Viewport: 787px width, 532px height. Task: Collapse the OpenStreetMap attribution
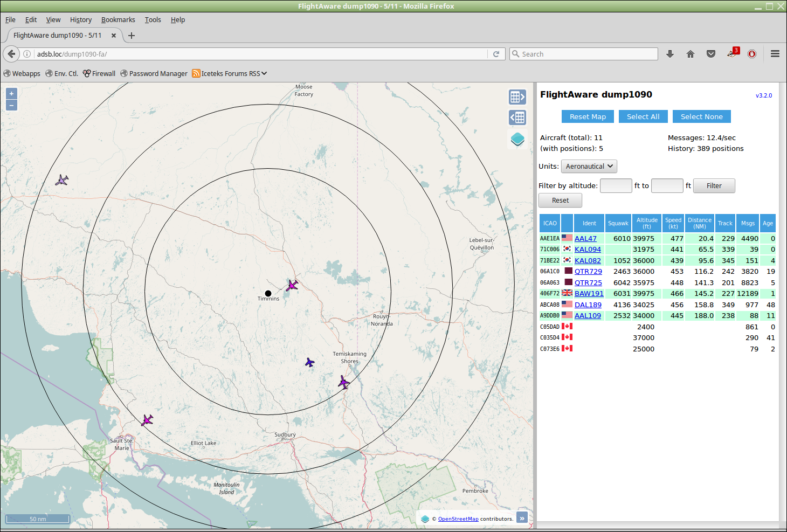coord(522,519)
